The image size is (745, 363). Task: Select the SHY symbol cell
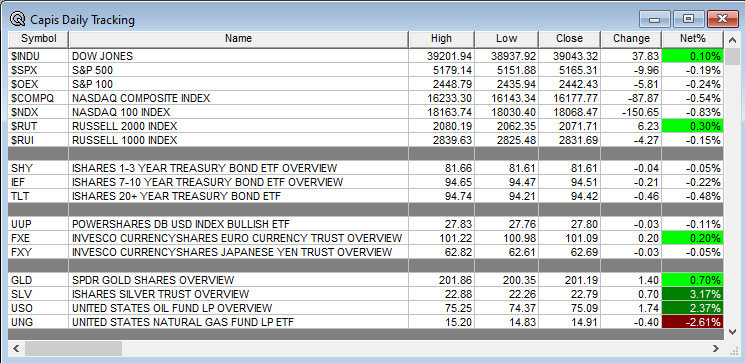coord(39,168)
